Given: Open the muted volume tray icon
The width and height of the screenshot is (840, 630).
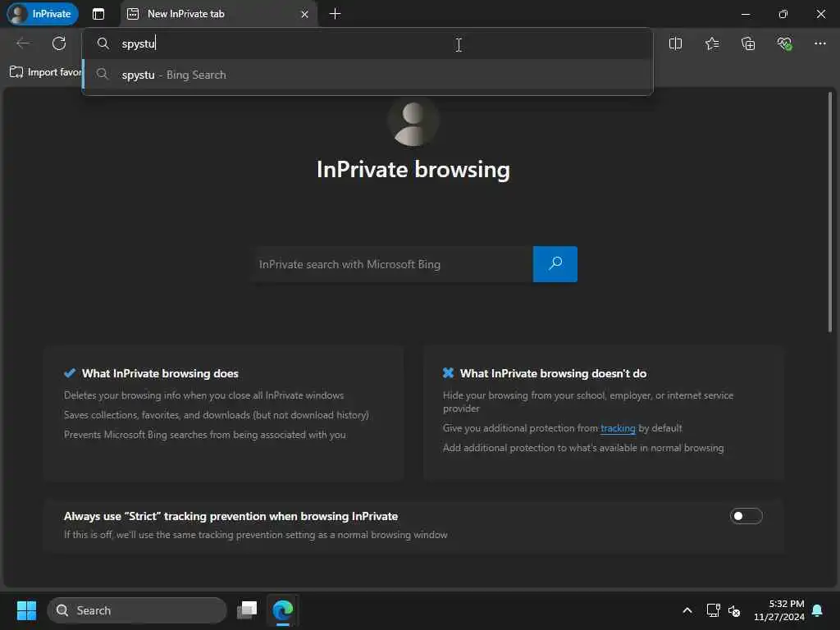Looking at the screenshot, I should 734,610.
